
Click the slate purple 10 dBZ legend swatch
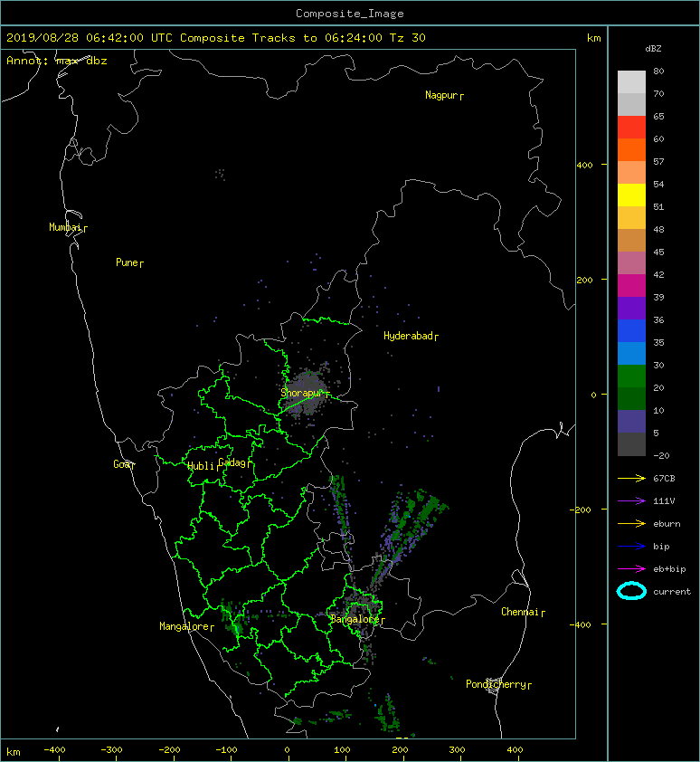pos(631,421)
